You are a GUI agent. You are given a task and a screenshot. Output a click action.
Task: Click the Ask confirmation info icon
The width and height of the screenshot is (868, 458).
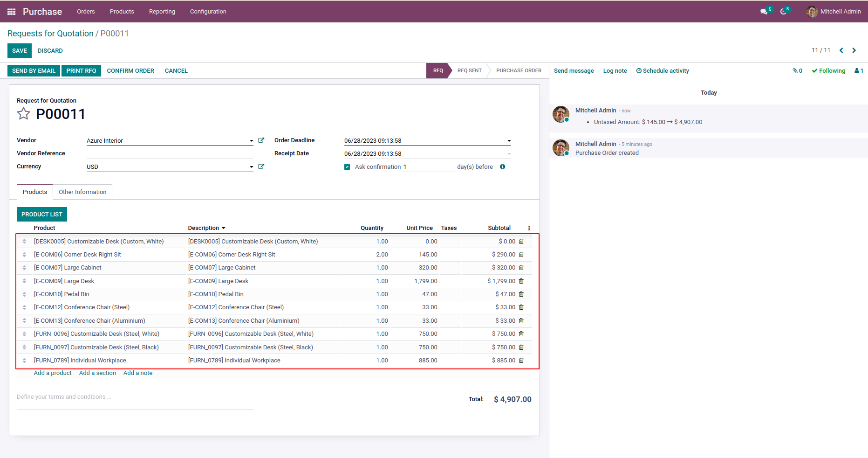point(502,167)
